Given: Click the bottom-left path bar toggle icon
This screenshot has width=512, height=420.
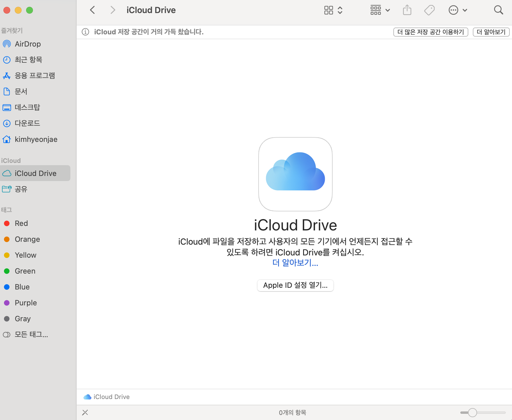Looking at the screenshot, I should coord(85,412).
